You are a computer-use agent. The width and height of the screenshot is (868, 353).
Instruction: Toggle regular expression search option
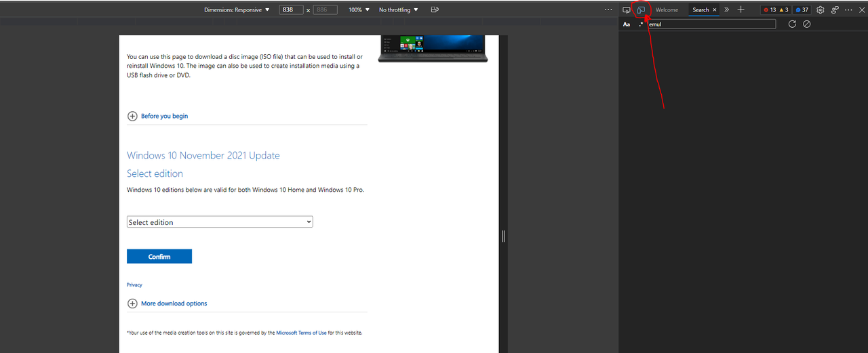[641, 24]
